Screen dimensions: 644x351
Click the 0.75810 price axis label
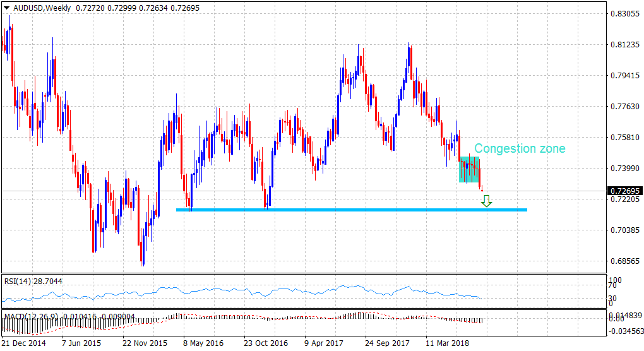pos(624,138)
